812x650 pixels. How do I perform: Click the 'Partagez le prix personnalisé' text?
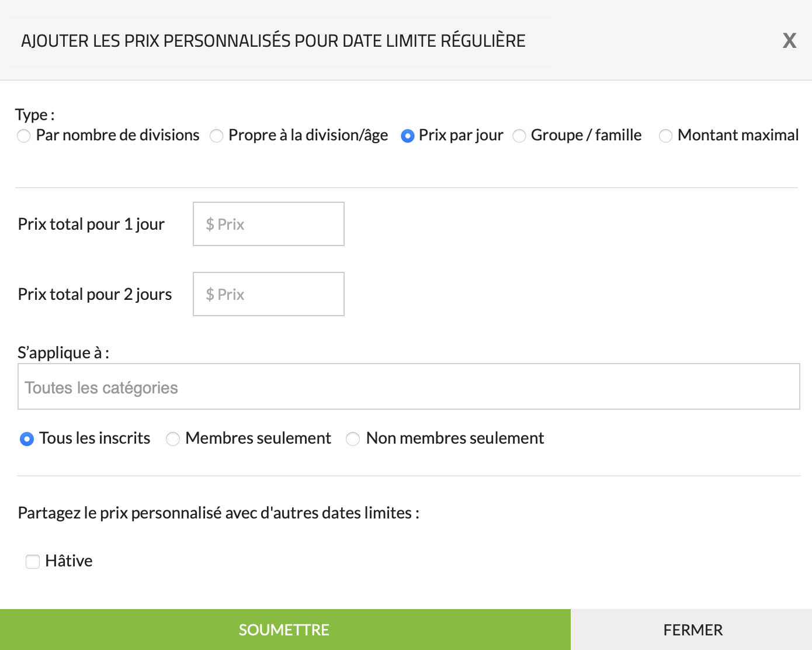pyautogui.click(x=218, y=513)
